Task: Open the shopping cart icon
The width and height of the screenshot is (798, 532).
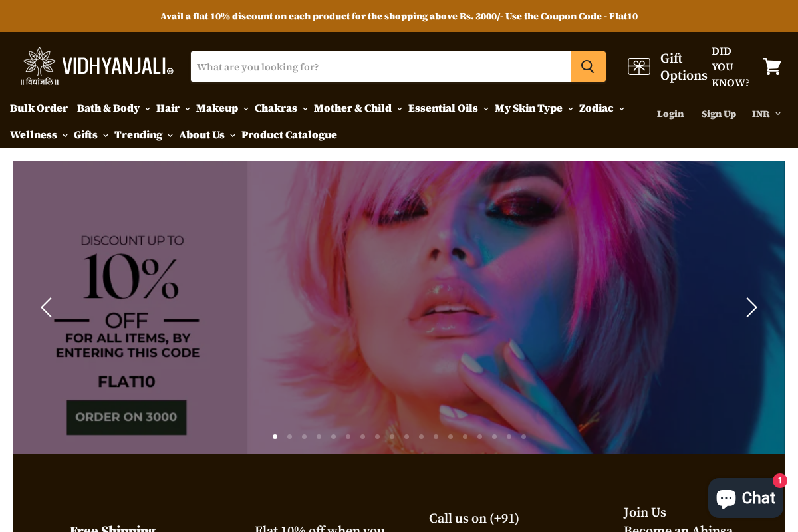Action: click(771, 66)
